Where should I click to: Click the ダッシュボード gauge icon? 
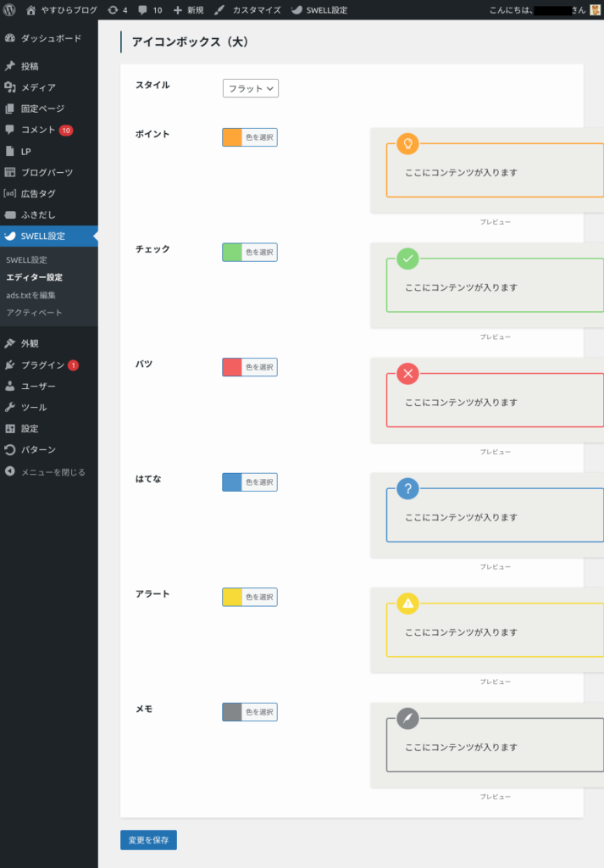(x=10, y=38)
